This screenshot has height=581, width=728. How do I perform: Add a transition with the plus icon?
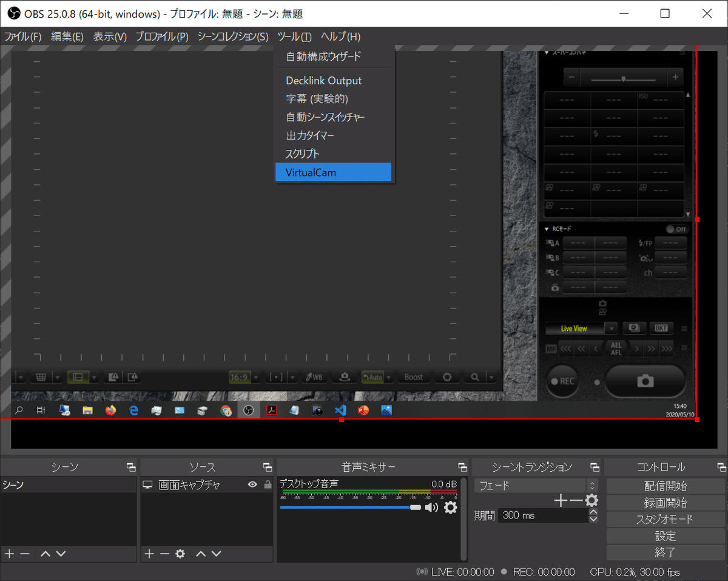click(561, 500)
